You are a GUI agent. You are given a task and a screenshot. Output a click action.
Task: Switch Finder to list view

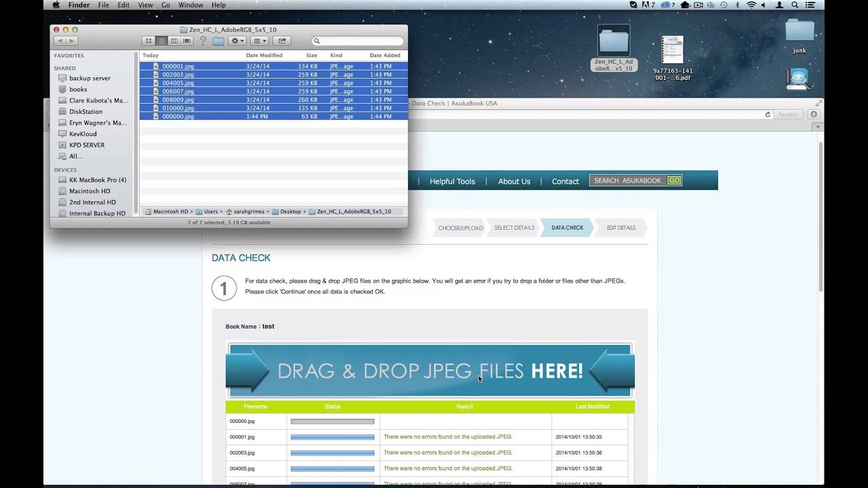point(161,41)
